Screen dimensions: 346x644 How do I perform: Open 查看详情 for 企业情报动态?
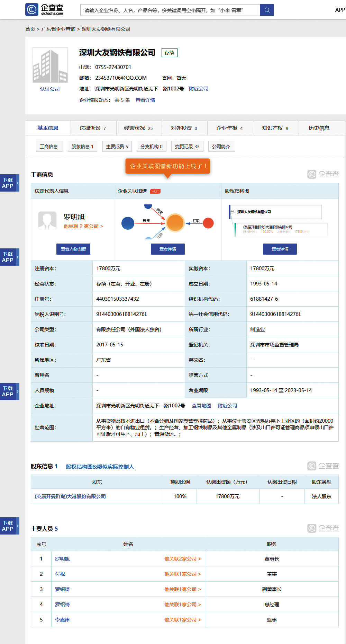[x=145, y=100]
